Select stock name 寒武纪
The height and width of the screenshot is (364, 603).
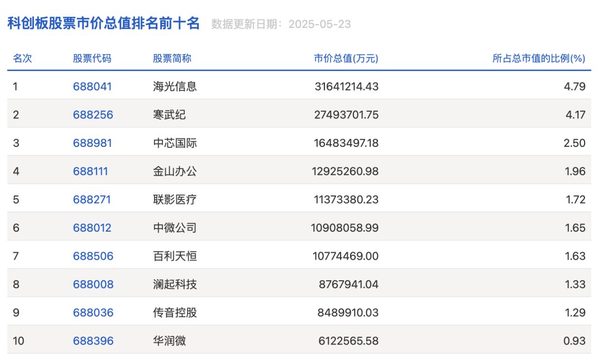169,115
